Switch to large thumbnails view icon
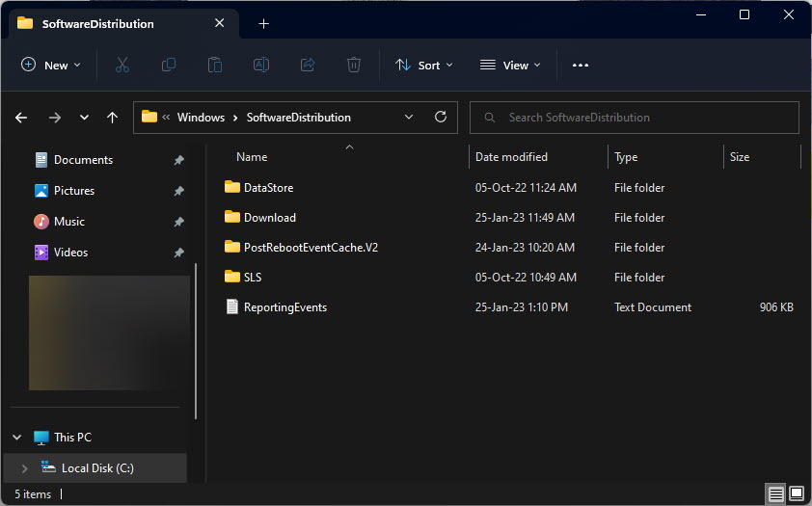 click(797, 493)
